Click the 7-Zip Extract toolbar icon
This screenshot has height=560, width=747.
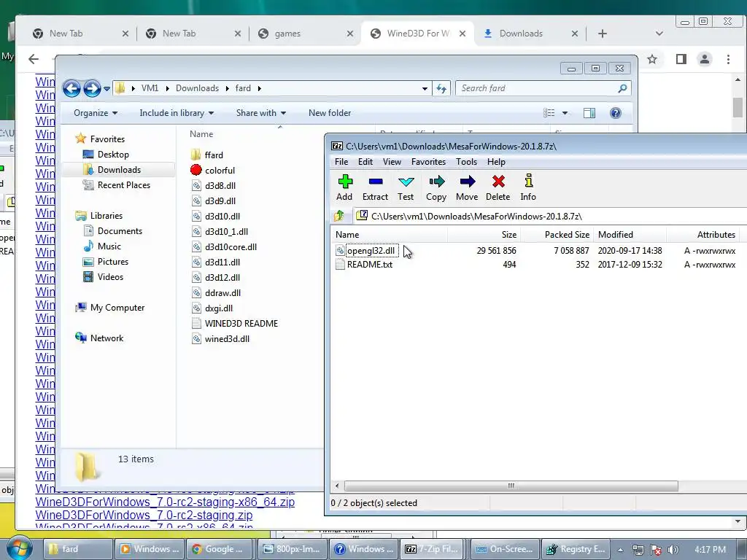click(376, 182)
